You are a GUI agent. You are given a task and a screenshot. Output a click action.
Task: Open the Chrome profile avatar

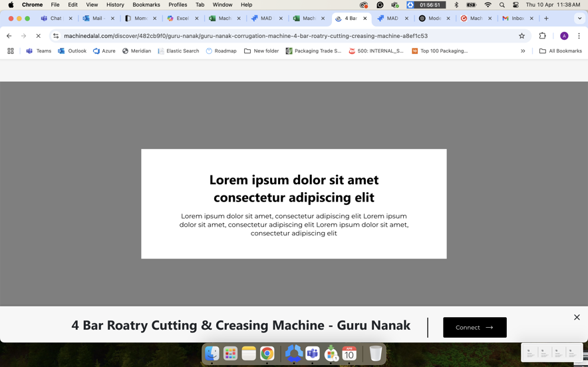(x=564, y=36)
